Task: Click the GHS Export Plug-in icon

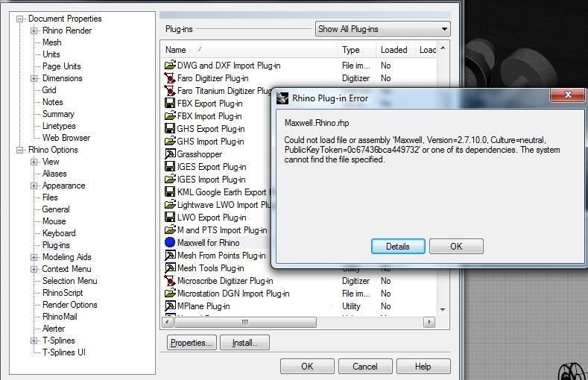Action: click(170, 129)
